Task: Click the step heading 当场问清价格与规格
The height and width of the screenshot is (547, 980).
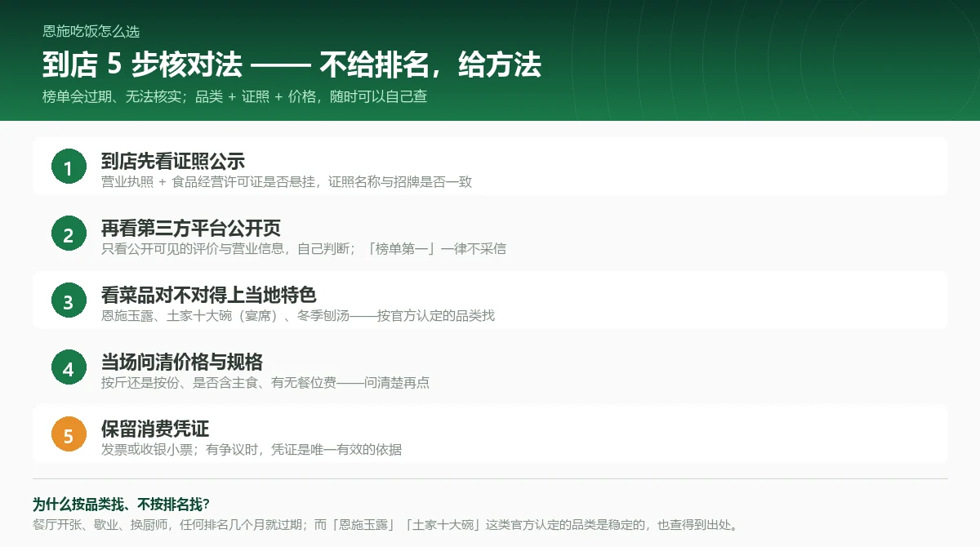Action: (182, 362)
